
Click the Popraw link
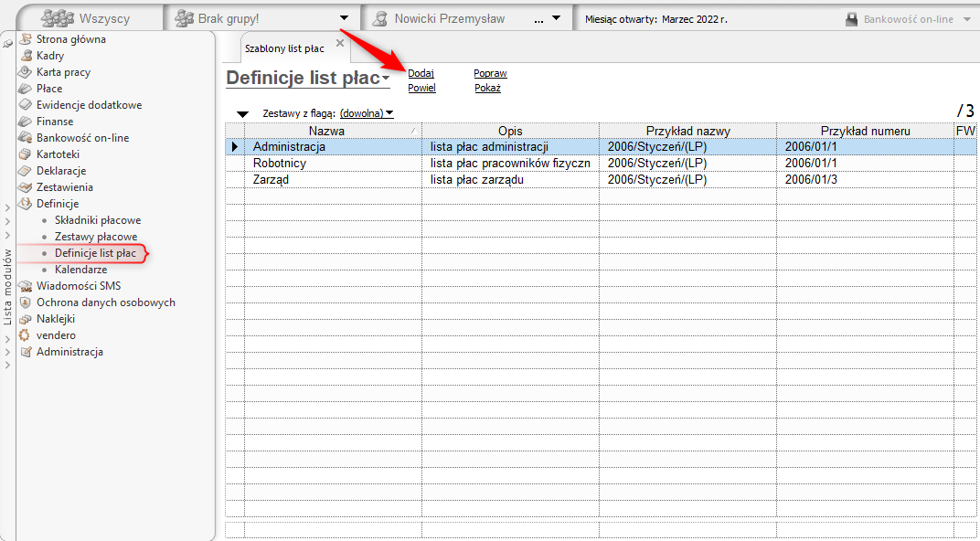click(x=490, y=73)
